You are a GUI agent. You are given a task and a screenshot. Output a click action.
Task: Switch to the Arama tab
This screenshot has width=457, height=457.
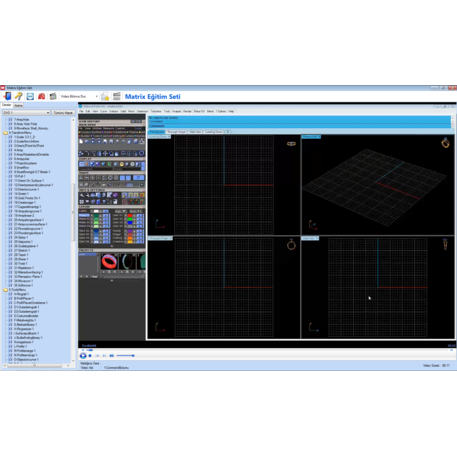(x=18, y=105)
